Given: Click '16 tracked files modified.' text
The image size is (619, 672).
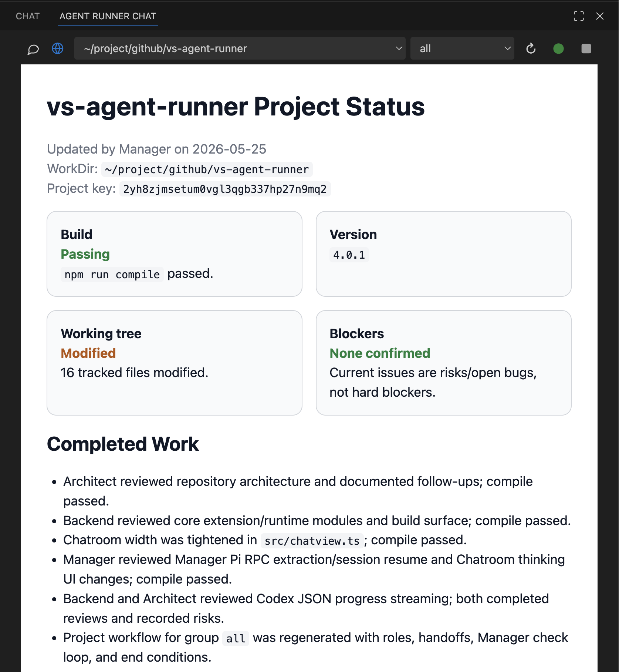Looking at the screenshot, I should (x=135, y=373).
